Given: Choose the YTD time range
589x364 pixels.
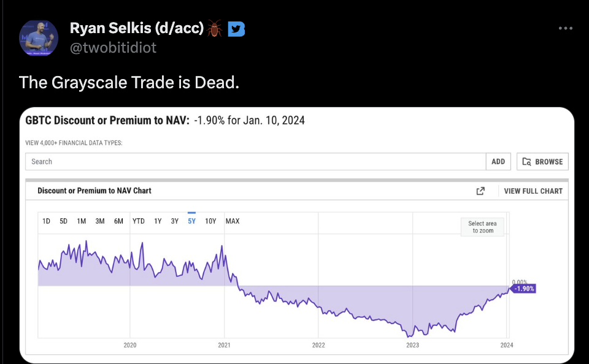Looking at the screenshot, I should pos(139,221).
